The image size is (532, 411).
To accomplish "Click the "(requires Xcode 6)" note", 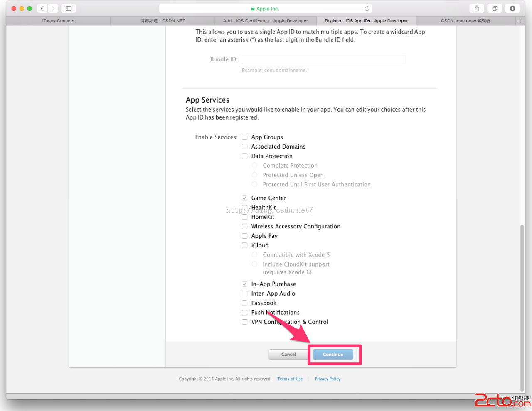I will (287, 272).
